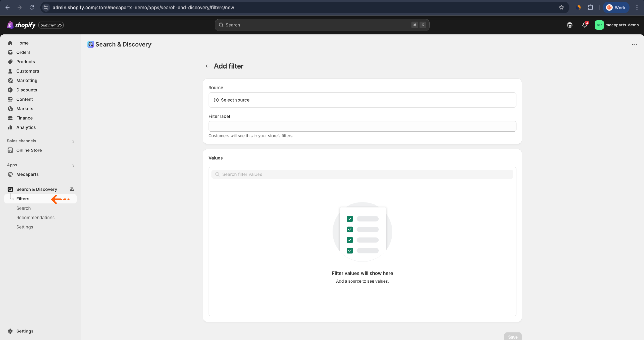This screenshot has width=644, height=340.
Task: Focus the Search filter values box
Action: pos(362,174)
